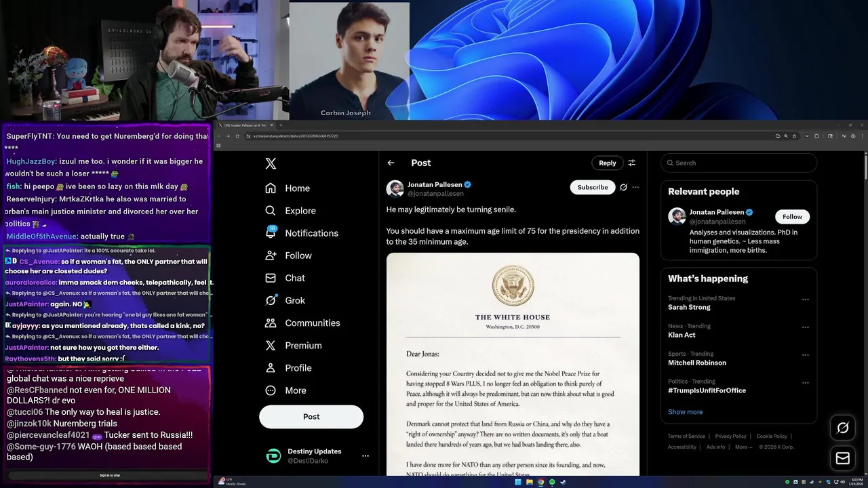Open Grok from the X sidebar
The height and width of the screenshot is (488, 868).
[285, 300]
